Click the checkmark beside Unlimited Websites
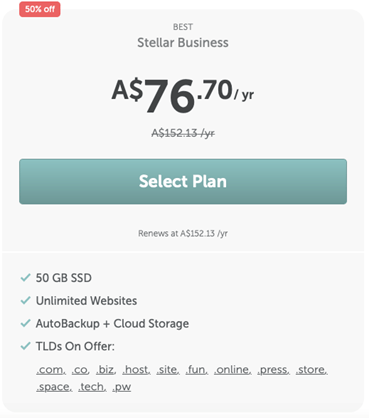The image size is (369, 418). pyautogui.click(x=26, y=300)
